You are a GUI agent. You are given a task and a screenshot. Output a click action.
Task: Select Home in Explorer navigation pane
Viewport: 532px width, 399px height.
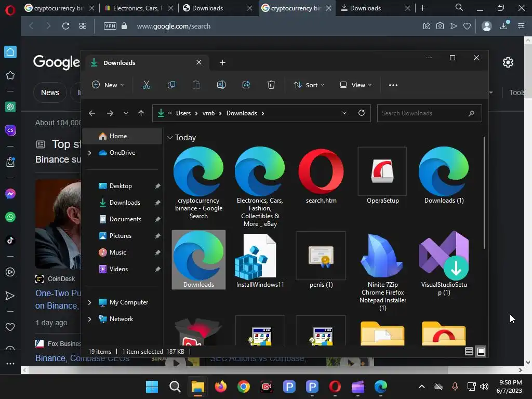tap(123, 136)
